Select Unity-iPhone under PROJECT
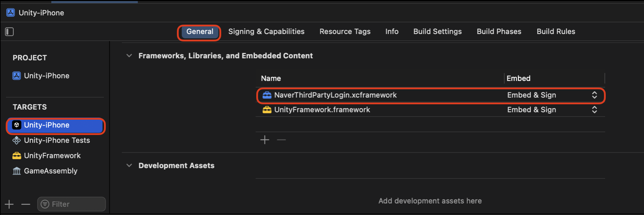This screenshot has width=644, height=215. point(46,76)
